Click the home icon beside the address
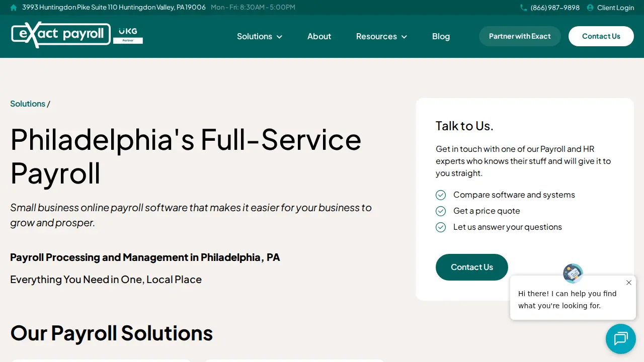 [x=14, y=8]
